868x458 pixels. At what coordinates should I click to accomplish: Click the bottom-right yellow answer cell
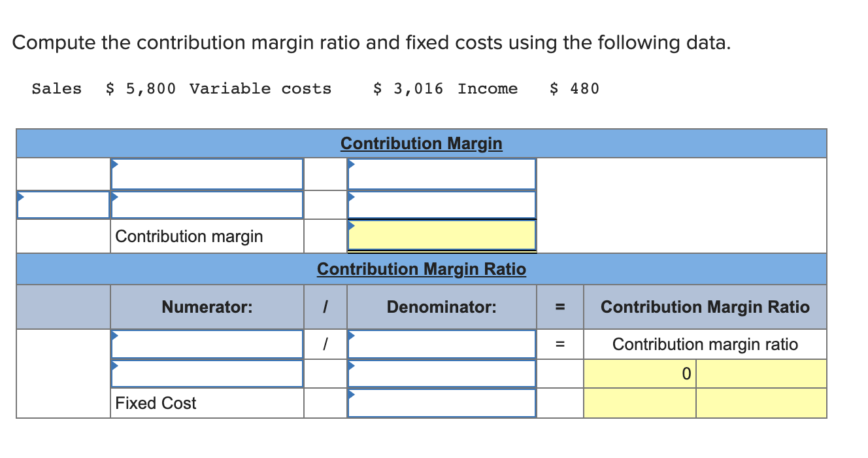click(761, 403)
